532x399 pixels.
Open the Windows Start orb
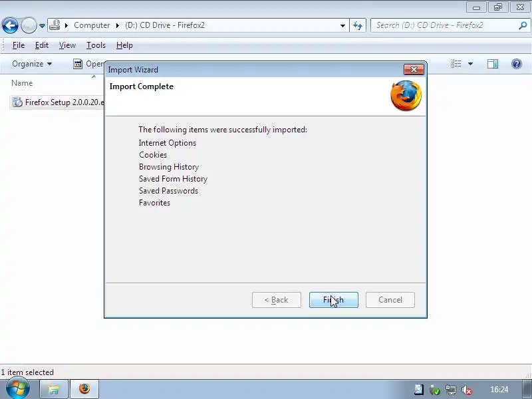tap(17, 388)
